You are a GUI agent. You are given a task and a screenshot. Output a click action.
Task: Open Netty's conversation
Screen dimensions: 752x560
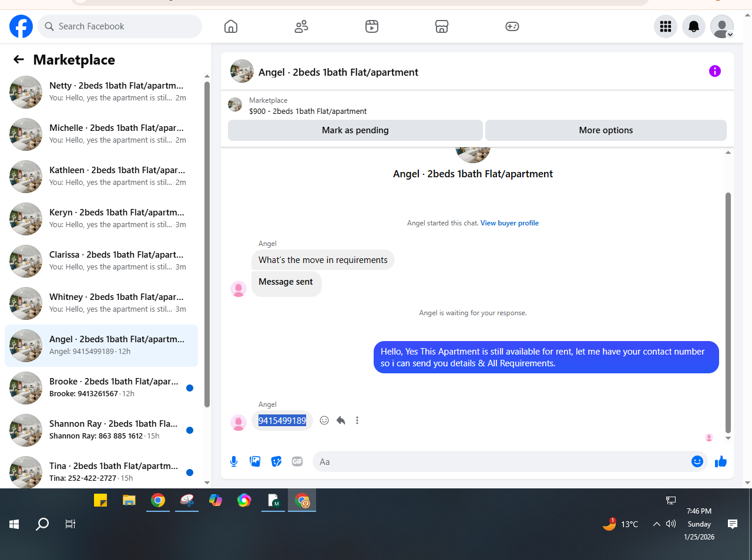pos(101,92)
